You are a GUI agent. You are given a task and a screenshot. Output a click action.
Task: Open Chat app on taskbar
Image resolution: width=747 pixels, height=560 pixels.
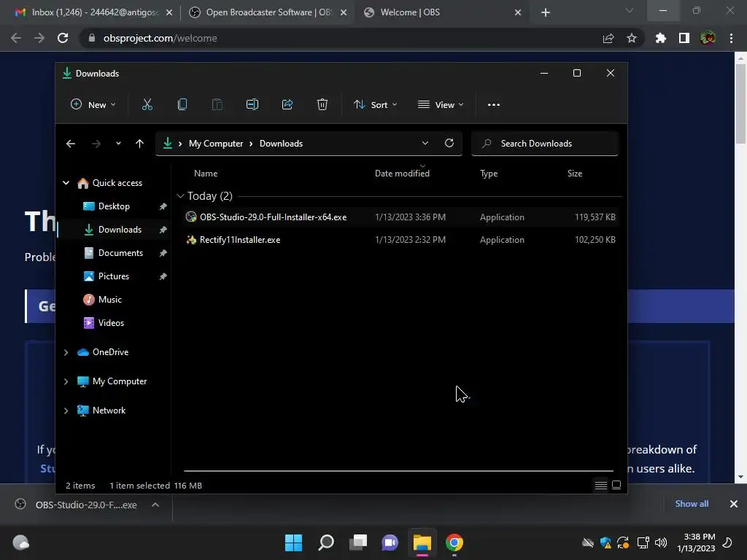[x=390, y=542]
